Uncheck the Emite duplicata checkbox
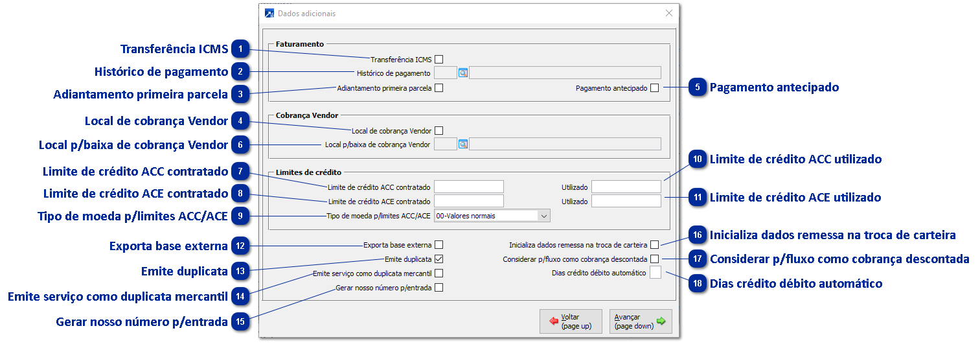The height and width of the screenshot is (348, 980). pyautogui.click(x=439, y=259)
